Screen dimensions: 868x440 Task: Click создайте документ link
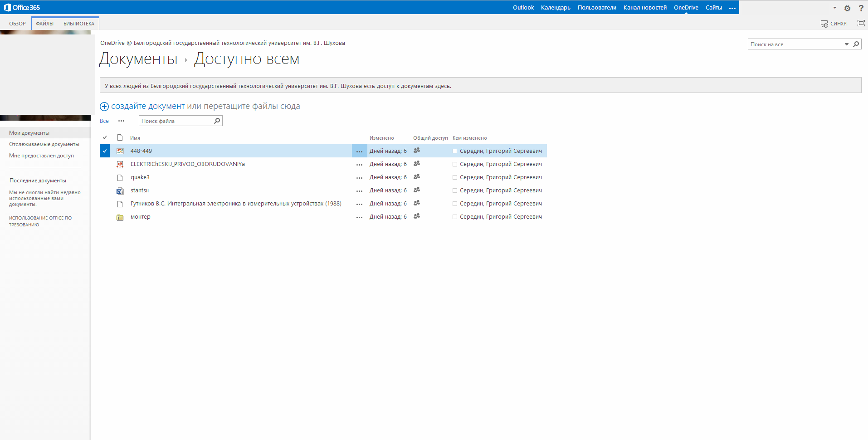click(148, 106)
